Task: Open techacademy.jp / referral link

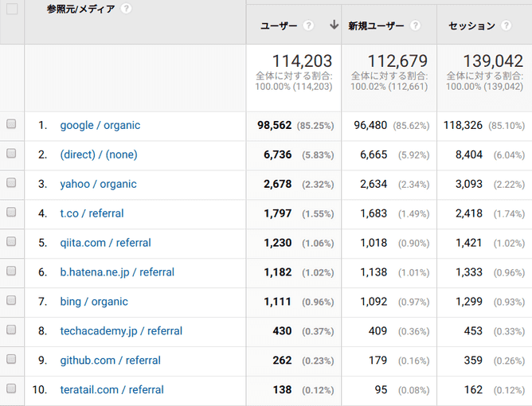Action: pyautogui.click(x=121, y=331)
